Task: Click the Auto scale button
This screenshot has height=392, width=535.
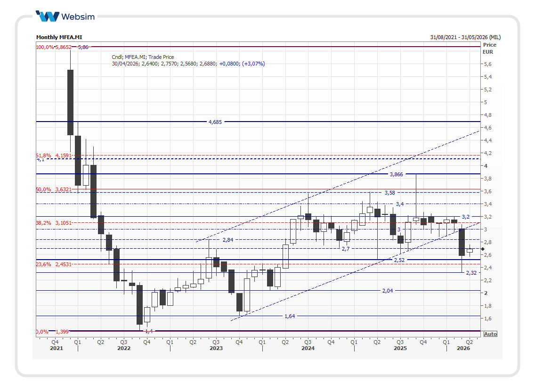Action: 490,334
